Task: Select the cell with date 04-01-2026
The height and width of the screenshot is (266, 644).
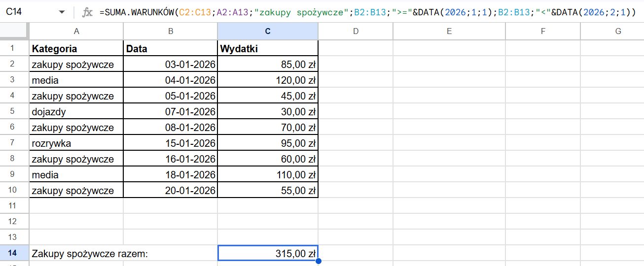Action: pyautogui.click(x=171, y=80)
